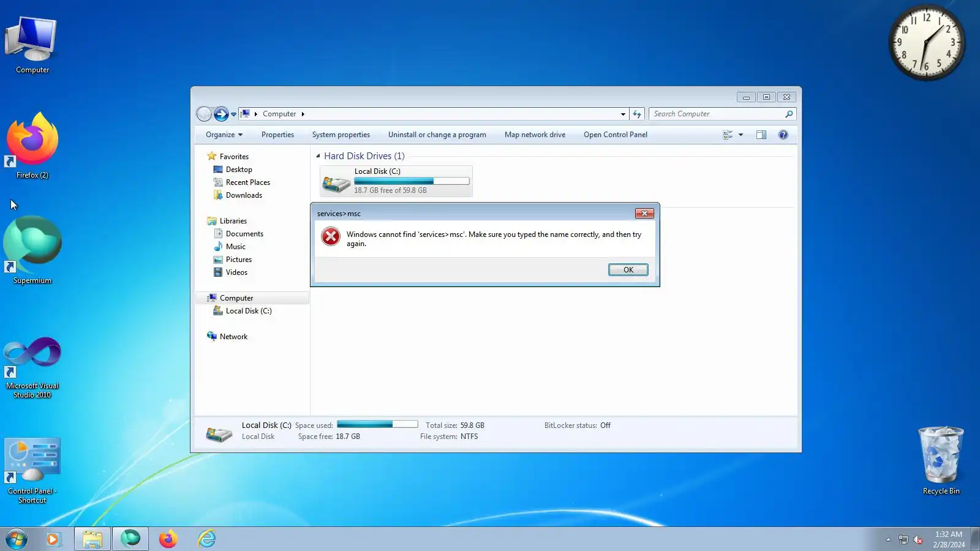Click the search magnifier icon in Explorer

(789, 114)
